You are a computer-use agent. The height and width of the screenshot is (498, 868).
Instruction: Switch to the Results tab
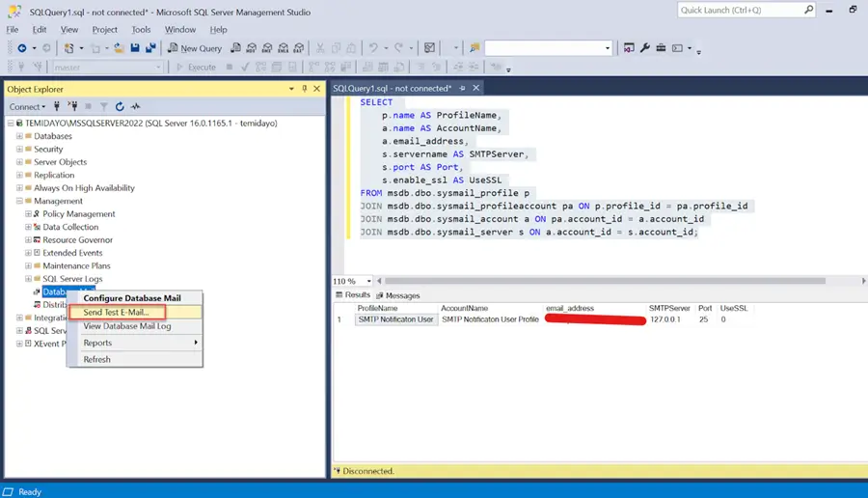(353, 295)
